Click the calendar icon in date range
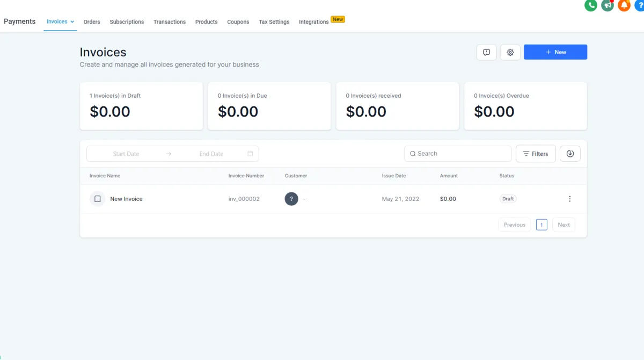The width and height of the screenshot is (644, 360). [x=250, y=154]
